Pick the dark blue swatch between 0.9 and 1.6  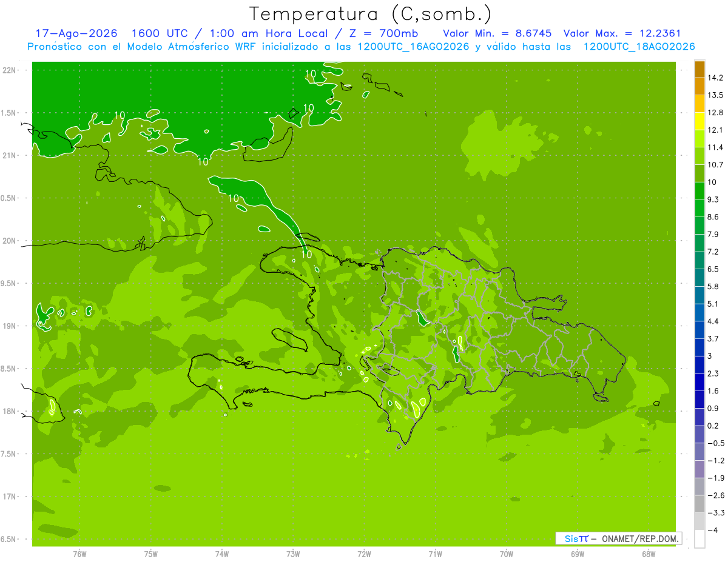[699, 400]
